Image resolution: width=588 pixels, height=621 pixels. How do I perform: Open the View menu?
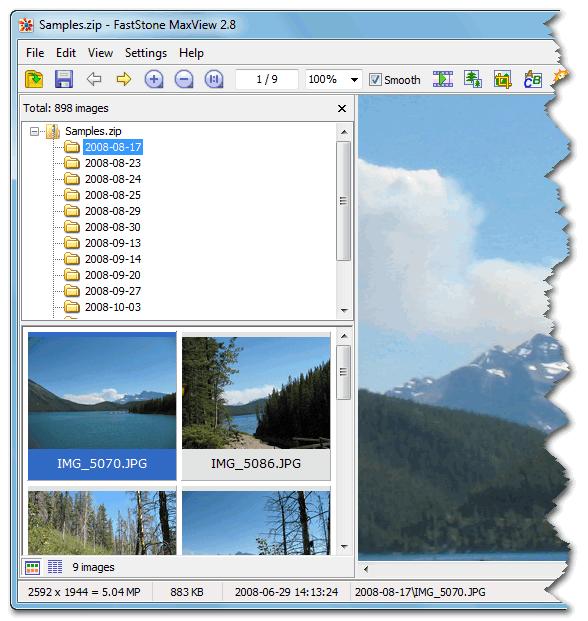click(x=100, y=53)
